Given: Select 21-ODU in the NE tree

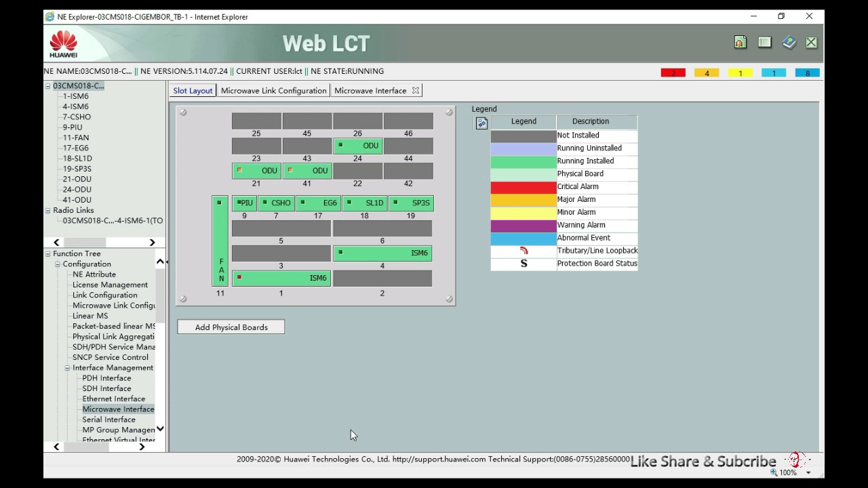Looking at the screenshot, I should (77, 179).
